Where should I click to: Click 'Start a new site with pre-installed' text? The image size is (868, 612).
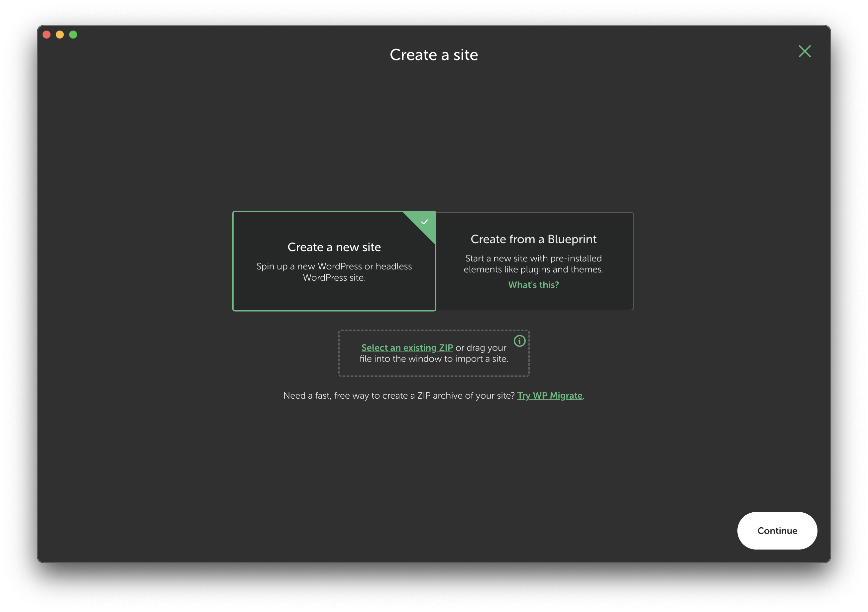point(533,264)
